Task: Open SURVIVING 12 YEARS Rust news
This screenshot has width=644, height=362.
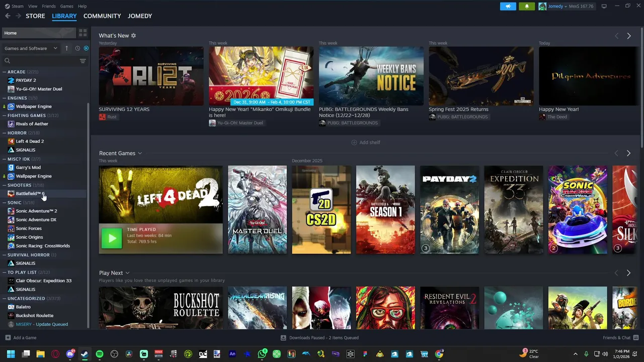Action: point(151,76)
